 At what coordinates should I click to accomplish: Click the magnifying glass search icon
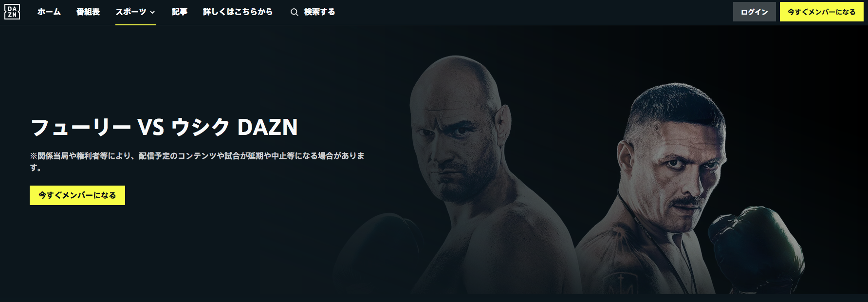[294, 12]
